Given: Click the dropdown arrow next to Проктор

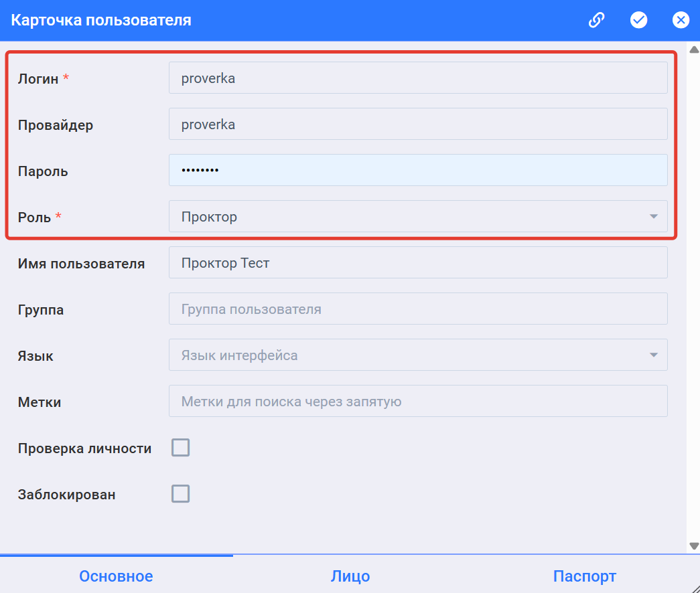Looking at the screenshot, I should 652,216.
